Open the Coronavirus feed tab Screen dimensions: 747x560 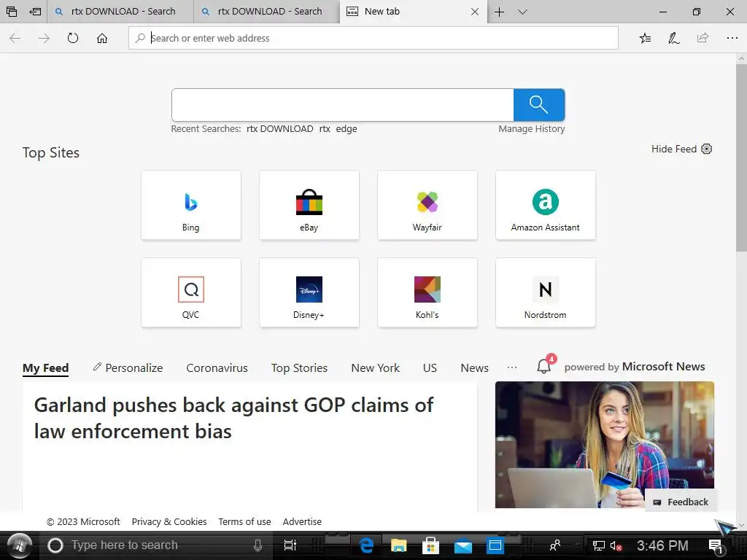pyautogui.click(x=217, y=368)
